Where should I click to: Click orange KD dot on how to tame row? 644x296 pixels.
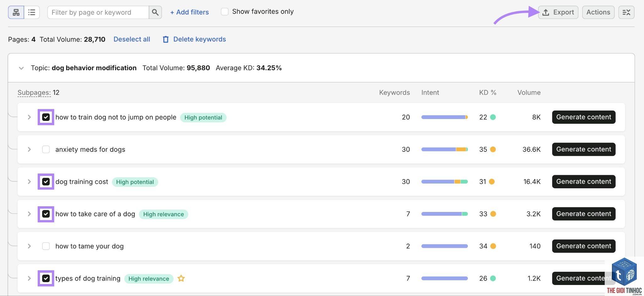pyautogui.click(x=493, y=246)
